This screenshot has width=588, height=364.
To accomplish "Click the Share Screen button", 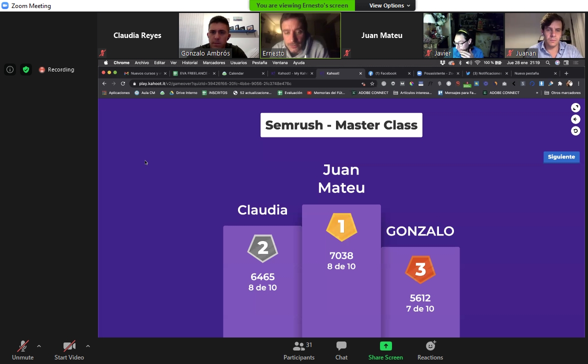I will pos(385,350).
